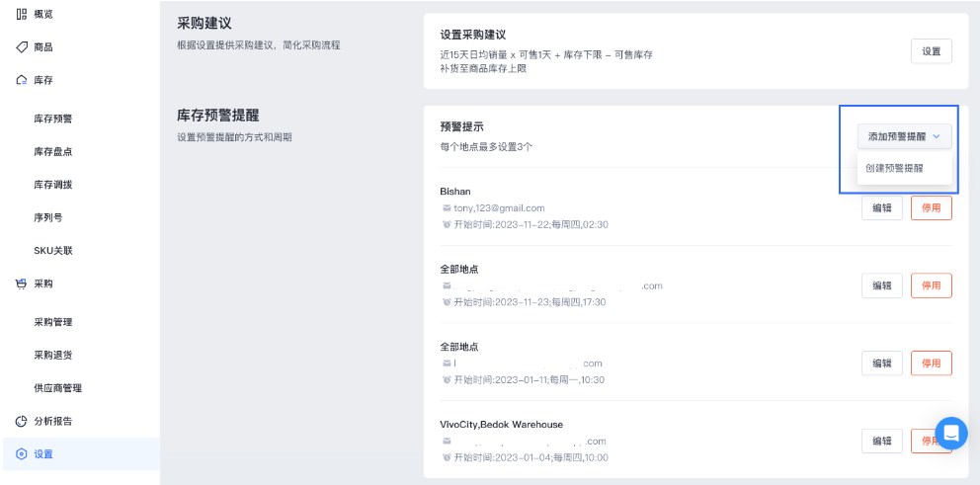The width and height of the screenshot is (980, 485).
Task: Click the 开始时间:2023-01-04 schedule text
Action: pos(531,457)
